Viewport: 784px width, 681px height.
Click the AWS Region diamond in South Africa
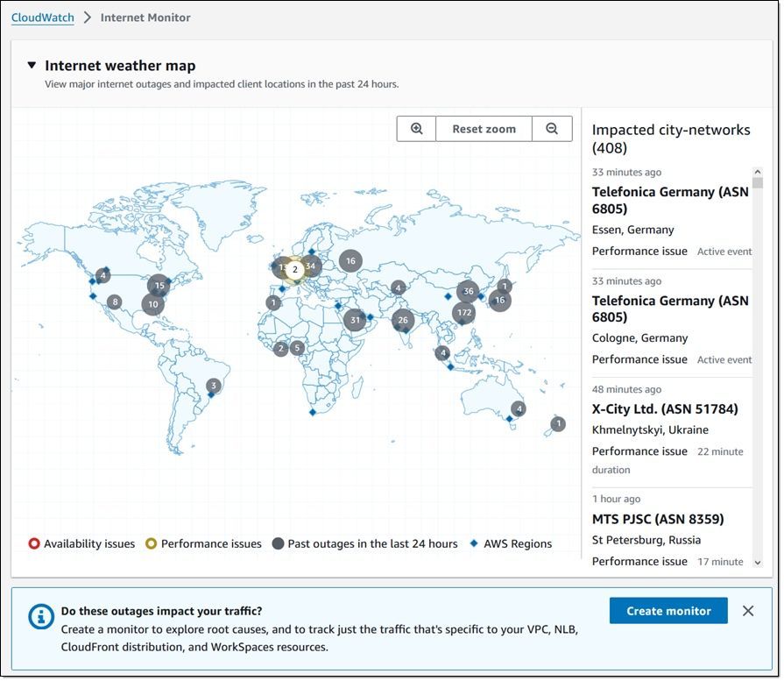[x=313, y=412]
